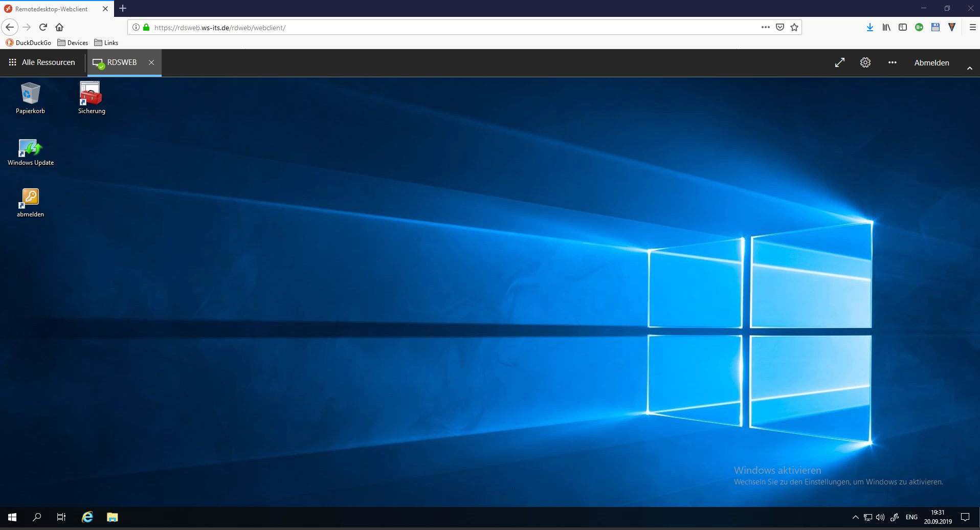Image resolution: width=980 pixels, height=530 pixels.
Task: Open File Explorer from remote taskbar
Action: [112, 517]
